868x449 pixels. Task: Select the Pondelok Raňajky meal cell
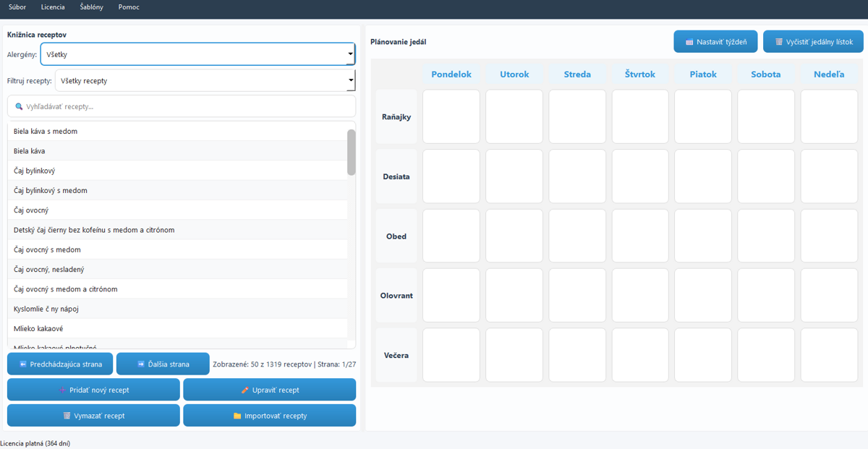[451, 117]
